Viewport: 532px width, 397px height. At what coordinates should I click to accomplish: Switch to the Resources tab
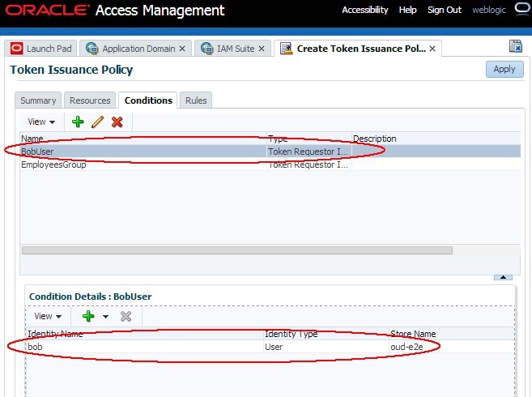coord(90,100)
